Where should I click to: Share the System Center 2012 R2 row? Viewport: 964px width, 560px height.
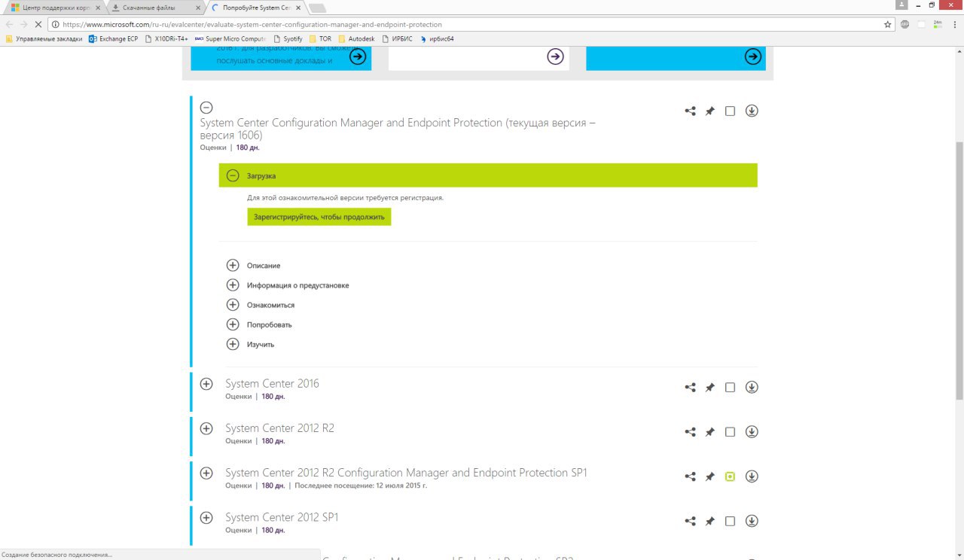(x=690, y=432)
